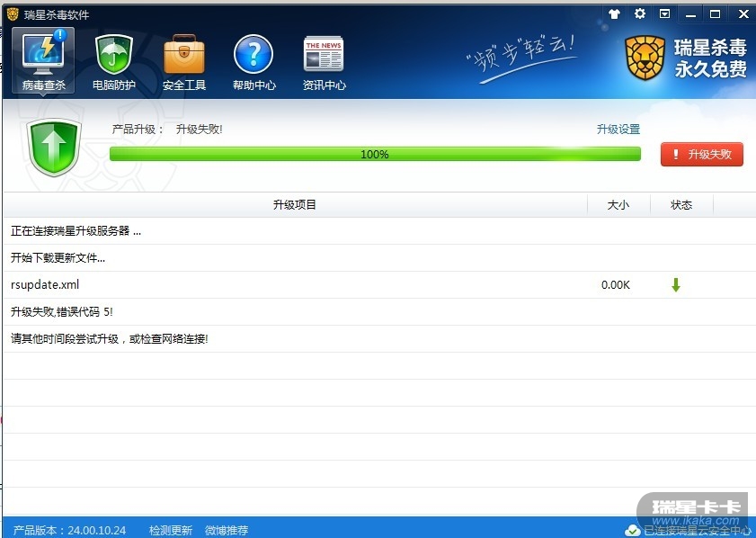The height and width of the screenshot is (538, 756).
Task: Click the red 升级失败 button
Action: pyautogui.click(x=702, y=155)
